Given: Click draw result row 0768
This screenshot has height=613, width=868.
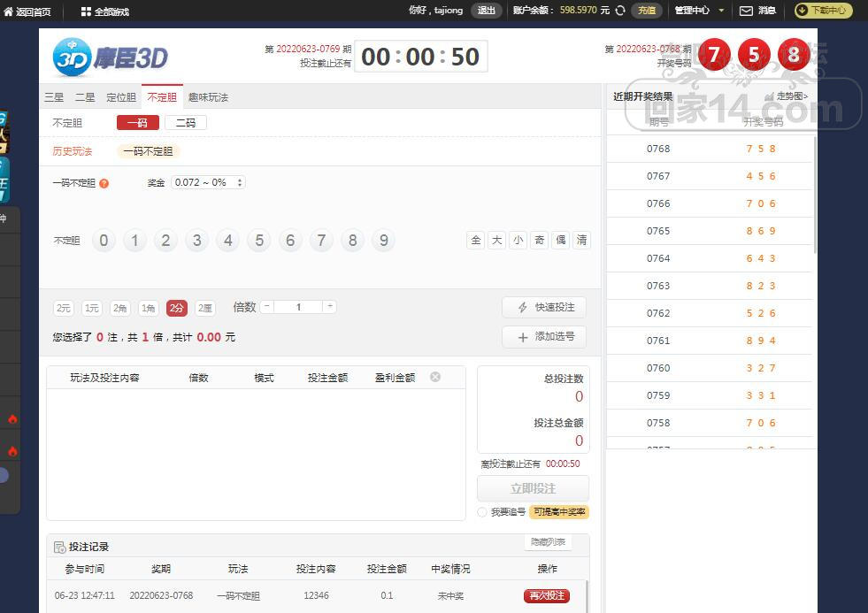Looking at the screenshot, I should [x=710, y=149].
